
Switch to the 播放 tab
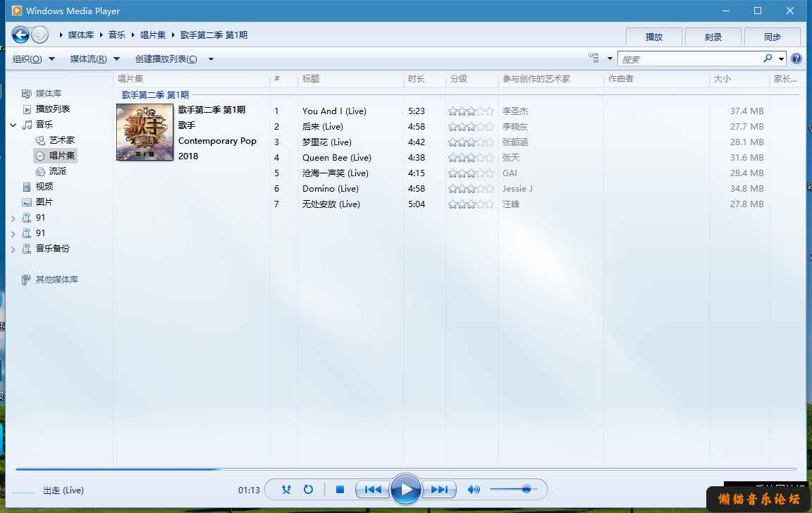[x=653, y=37]
